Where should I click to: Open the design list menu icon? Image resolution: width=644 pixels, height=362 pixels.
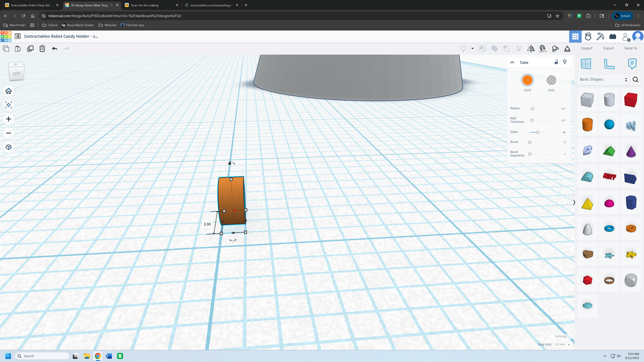(x=18, y=36)
